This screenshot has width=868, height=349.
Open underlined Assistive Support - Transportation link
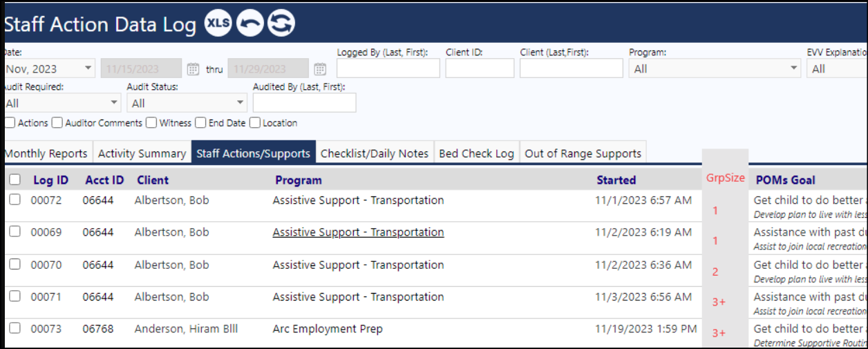(358, 232)
